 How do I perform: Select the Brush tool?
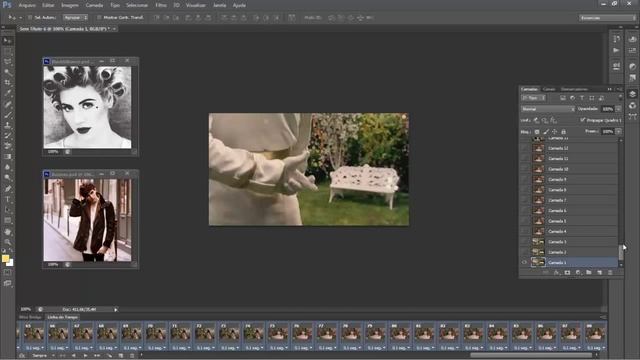tap(7, 115)
